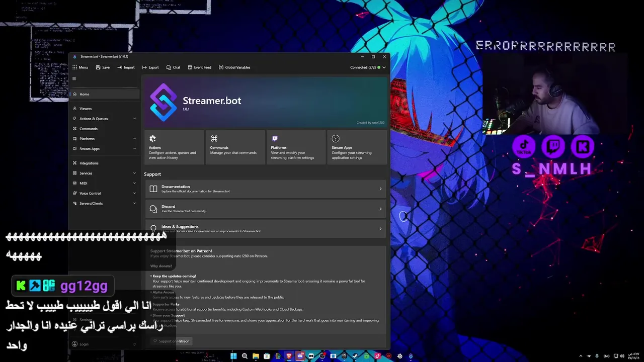Open the Event Feed
Viewport: 644px width, 362px height.
[199, 67]
